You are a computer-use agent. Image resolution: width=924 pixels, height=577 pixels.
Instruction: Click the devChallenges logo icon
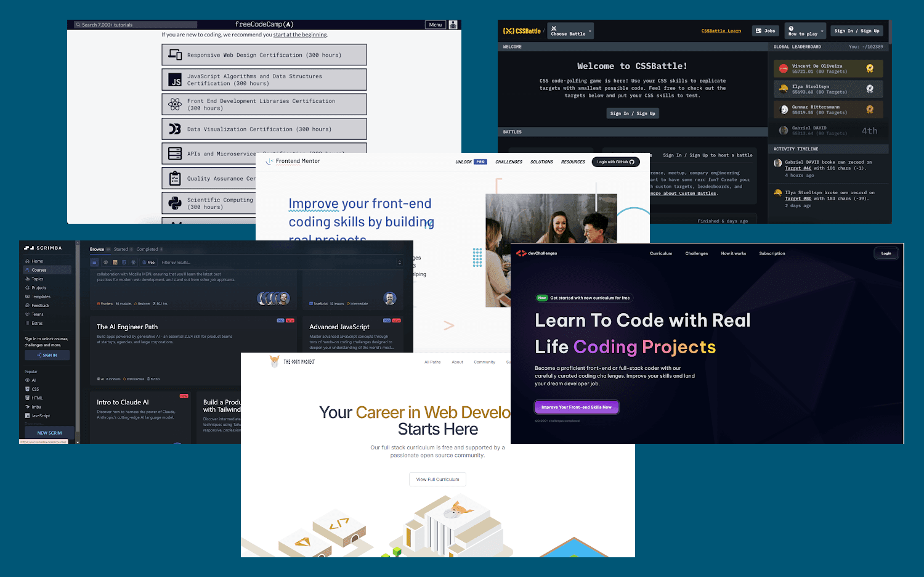(521, 253)
